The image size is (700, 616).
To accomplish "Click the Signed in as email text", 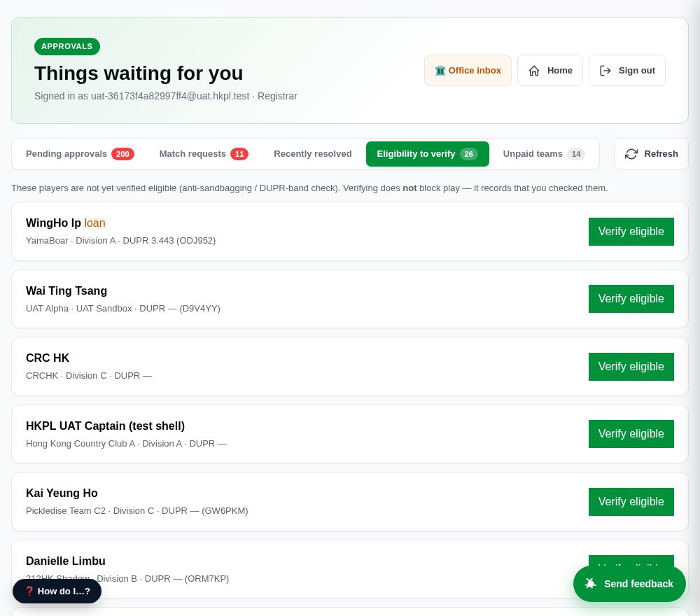I will 166,96.
